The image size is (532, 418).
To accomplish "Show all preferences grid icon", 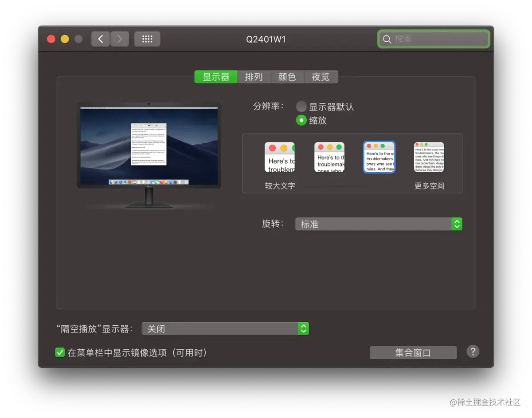I will [x=147, y=39].
